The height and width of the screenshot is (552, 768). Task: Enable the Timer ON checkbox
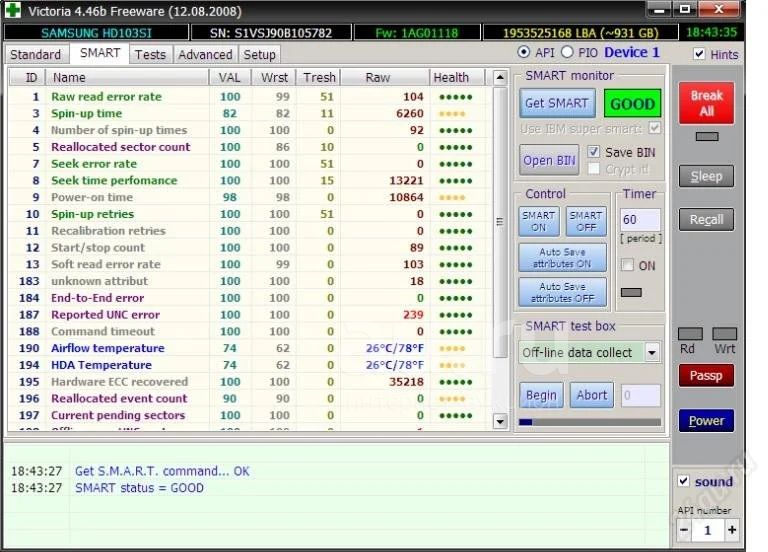[627, 265]
